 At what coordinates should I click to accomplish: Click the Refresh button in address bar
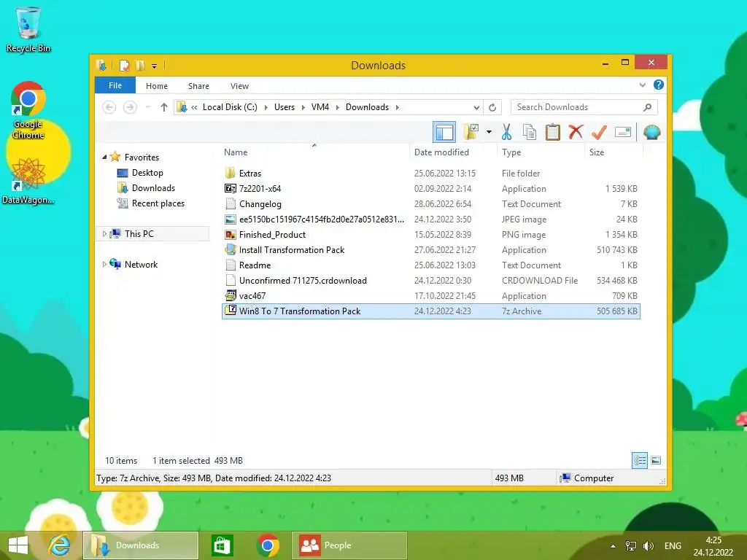(x=492, y=107)
